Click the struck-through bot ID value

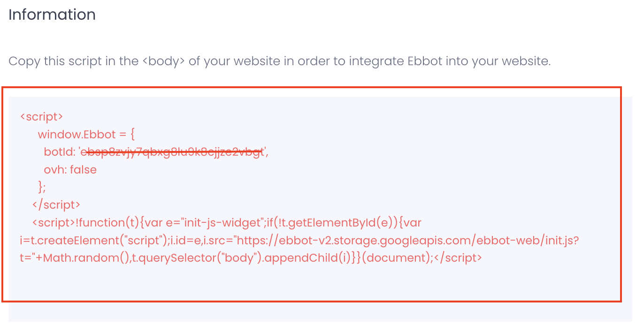(x=173, y=152)
